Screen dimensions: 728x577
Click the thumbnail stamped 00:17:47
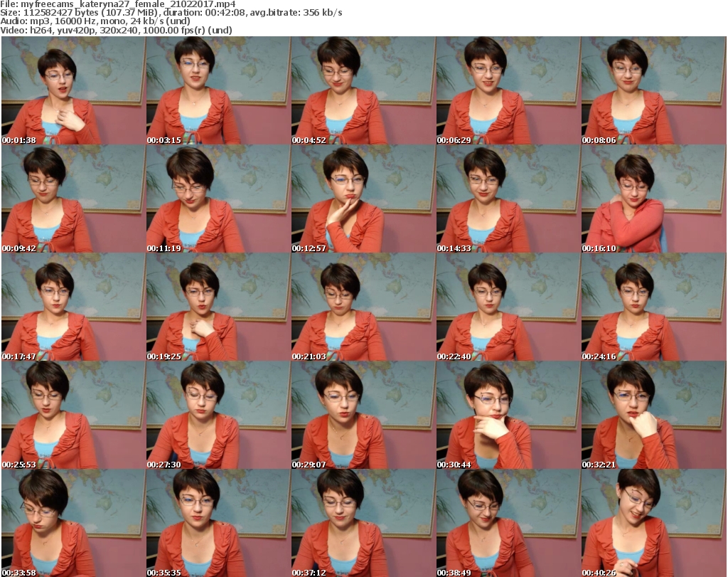pyautogui.click(x=73, y=307)
